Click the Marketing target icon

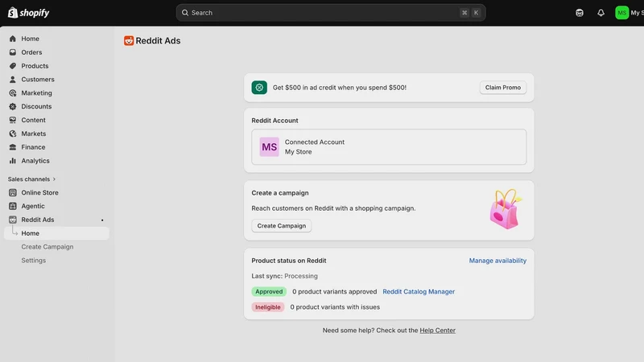[13, 93]
